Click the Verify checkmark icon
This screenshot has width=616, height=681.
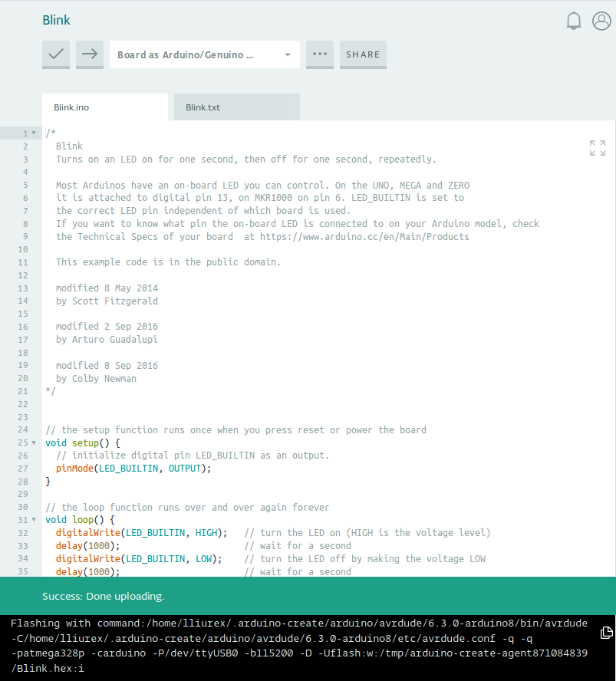56,54
